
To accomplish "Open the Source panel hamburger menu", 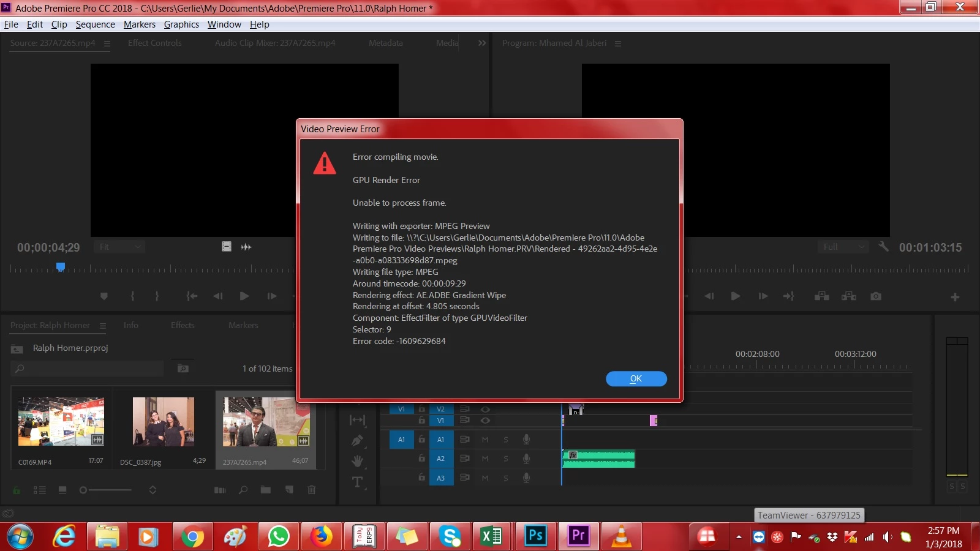I will (107, 43).
